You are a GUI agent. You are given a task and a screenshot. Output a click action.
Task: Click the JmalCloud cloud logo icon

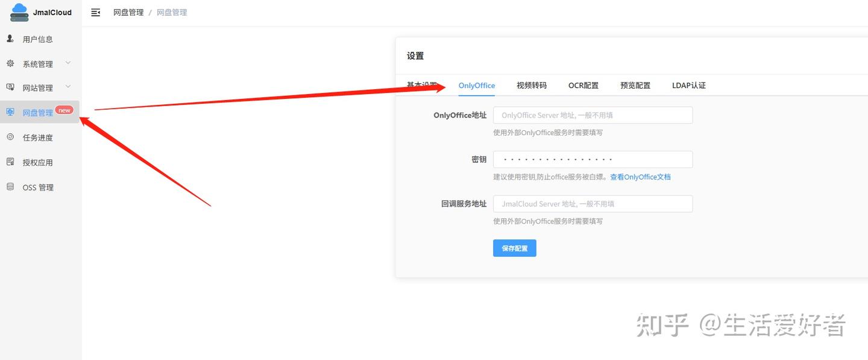click(17, 11)
